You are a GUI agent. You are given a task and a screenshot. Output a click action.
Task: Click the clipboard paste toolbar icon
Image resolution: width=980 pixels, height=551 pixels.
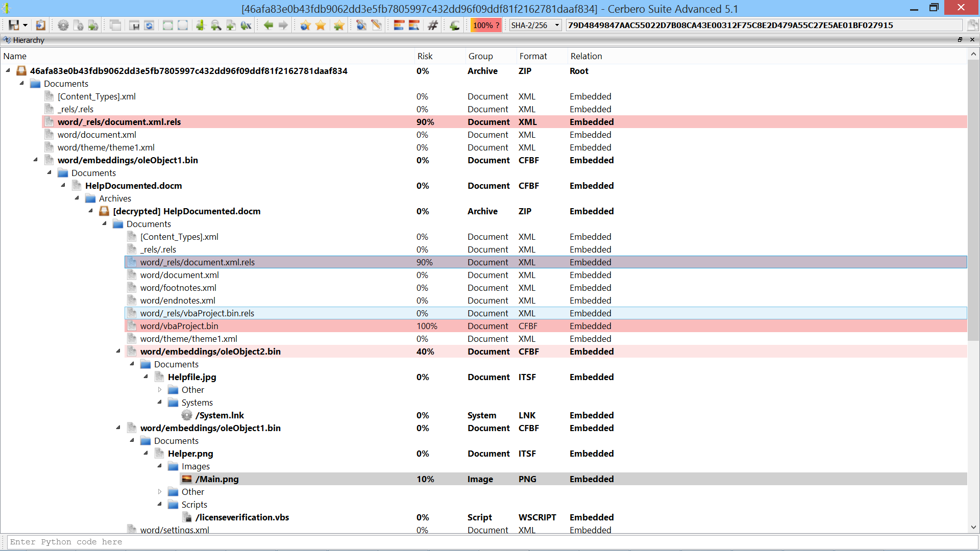[41, 25]
